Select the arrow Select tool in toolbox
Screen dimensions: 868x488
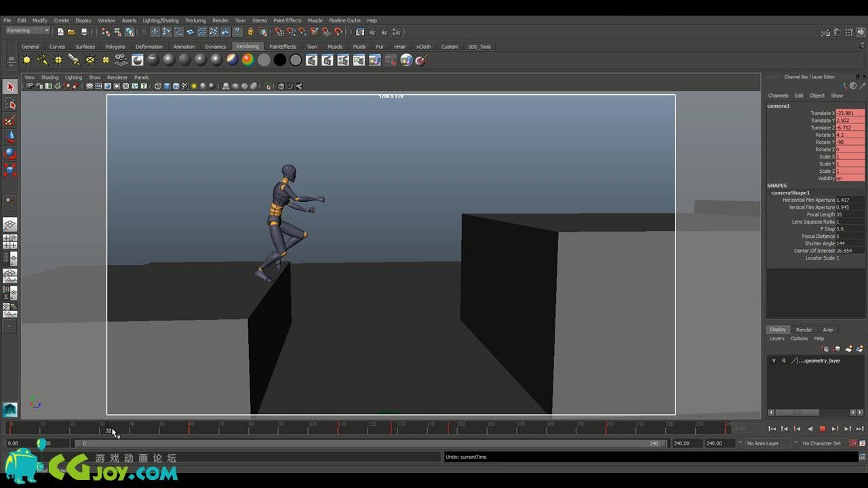tap(10, 87)
